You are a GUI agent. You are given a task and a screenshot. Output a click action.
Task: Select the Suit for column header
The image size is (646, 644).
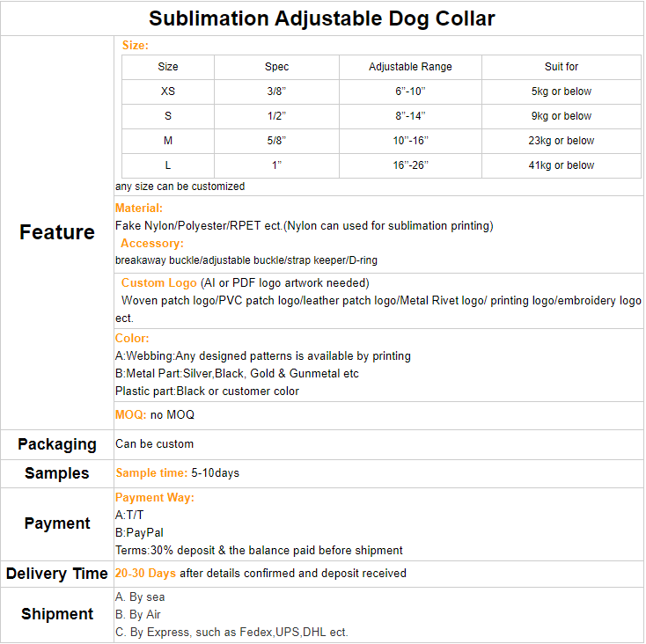[x=562, y=67]
